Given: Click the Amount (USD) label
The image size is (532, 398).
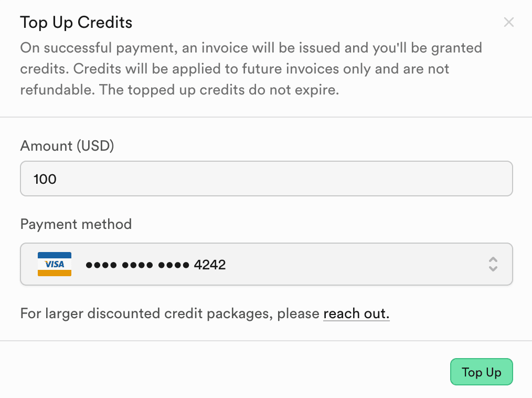Looking at the screenshot, I should tap(67, 146).
